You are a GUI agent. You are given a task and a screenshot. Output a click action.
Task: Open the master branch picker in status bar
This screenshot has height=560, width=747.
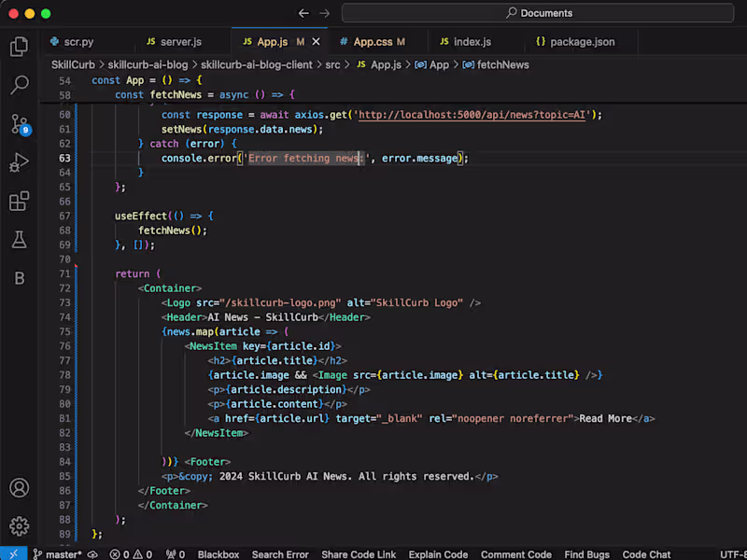pos(57,553)
